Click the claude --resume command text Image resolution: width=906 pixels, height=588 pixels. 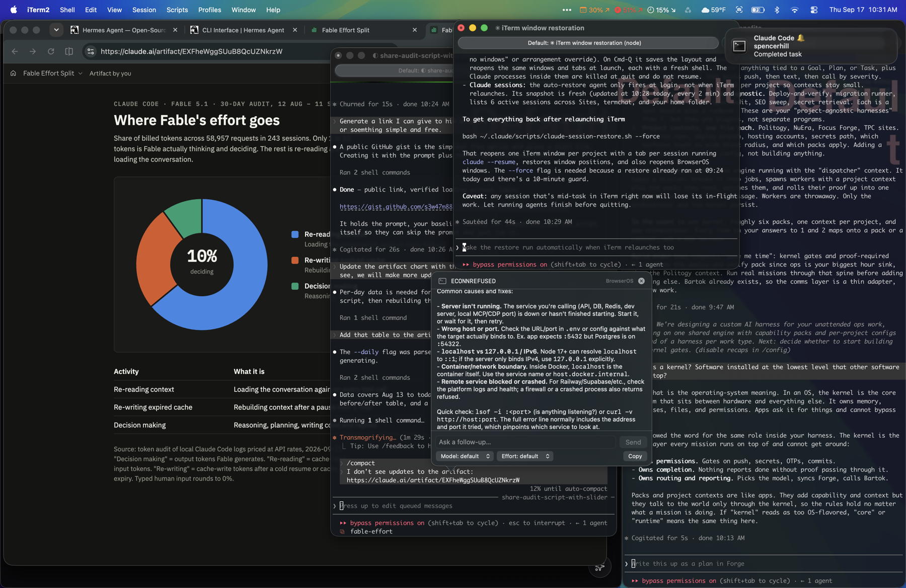pos(489,162)
